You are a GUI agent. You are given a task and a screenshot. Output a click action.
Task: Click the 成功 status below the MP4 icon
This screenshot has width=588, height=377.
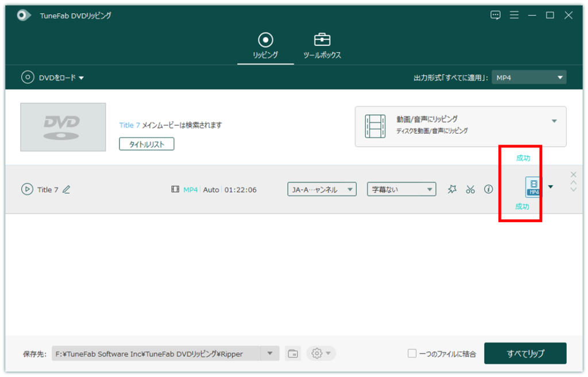pyautogui.click(x=522, y=207)
